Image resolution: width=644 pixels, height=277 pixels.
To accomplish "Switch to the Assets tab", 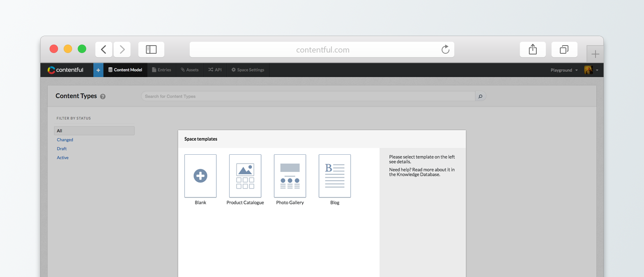I will click(x=189, y=70).
